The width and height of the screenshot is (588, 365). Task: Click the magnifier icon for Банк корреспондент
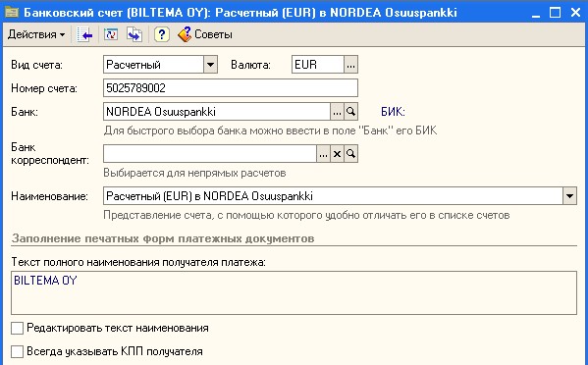point(350,154)
